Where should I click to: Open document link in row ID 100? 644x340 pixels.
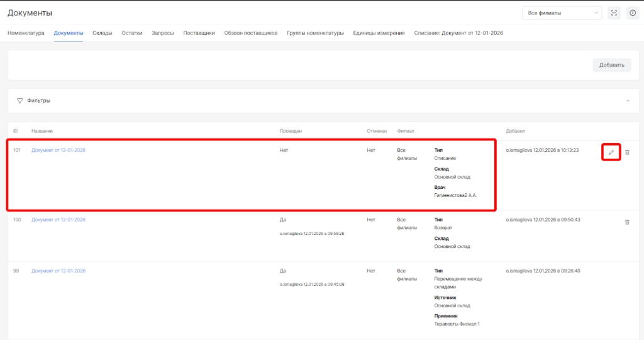pyautogui.click(x=58, y=220)
